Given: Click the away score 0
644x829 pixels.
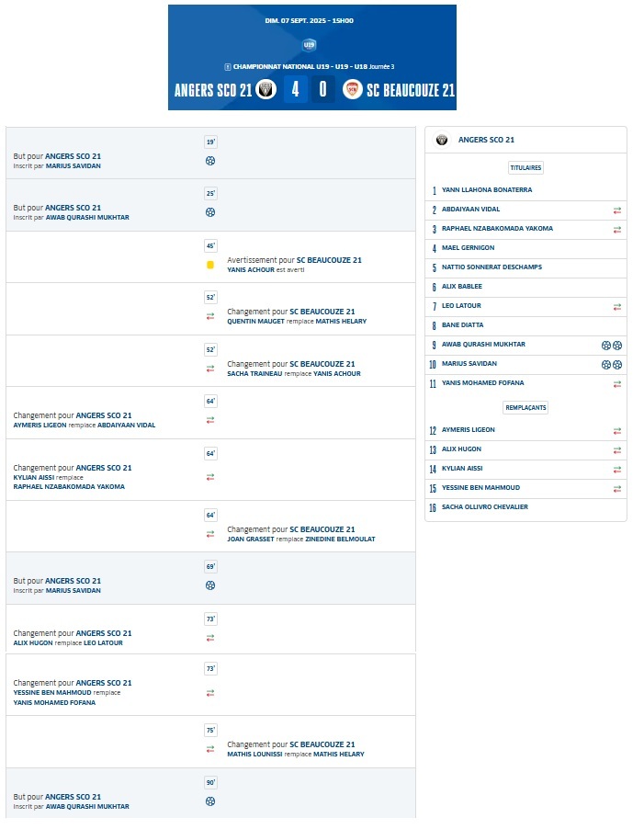Looking at the screenshot, I should pyautogui.click(x=322, y=89).
